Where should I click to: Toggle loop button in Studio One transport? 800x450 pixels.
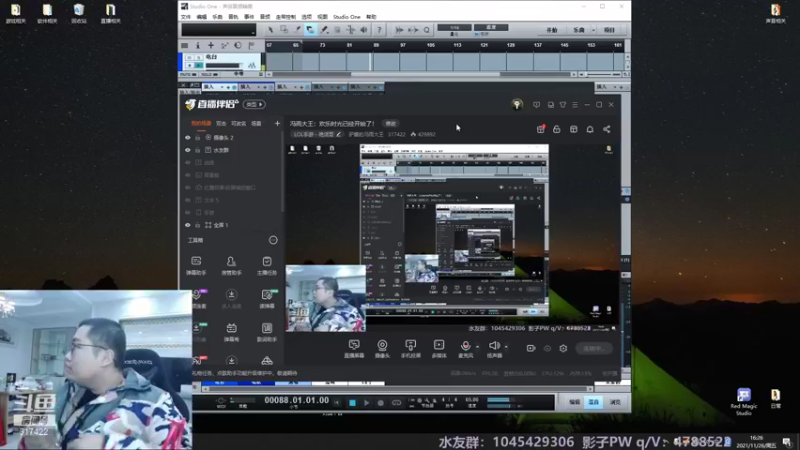pos(396,403)
